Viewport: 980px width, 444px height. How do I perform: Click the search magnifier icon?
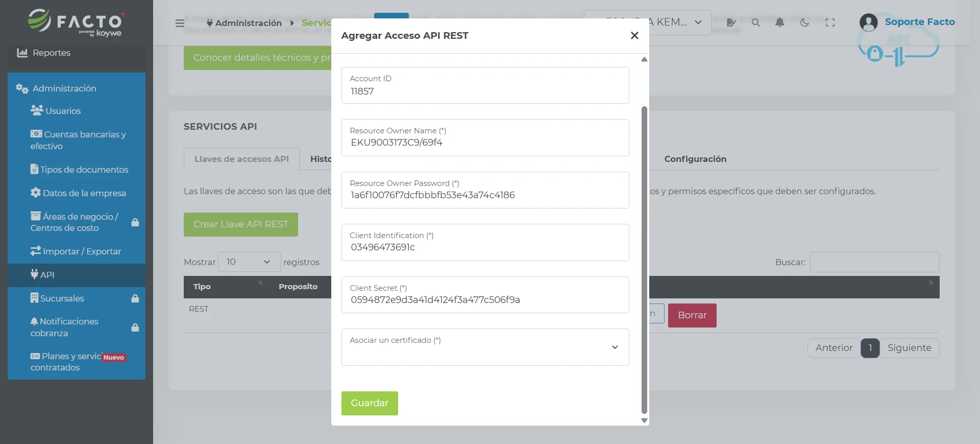pos(756,22)
